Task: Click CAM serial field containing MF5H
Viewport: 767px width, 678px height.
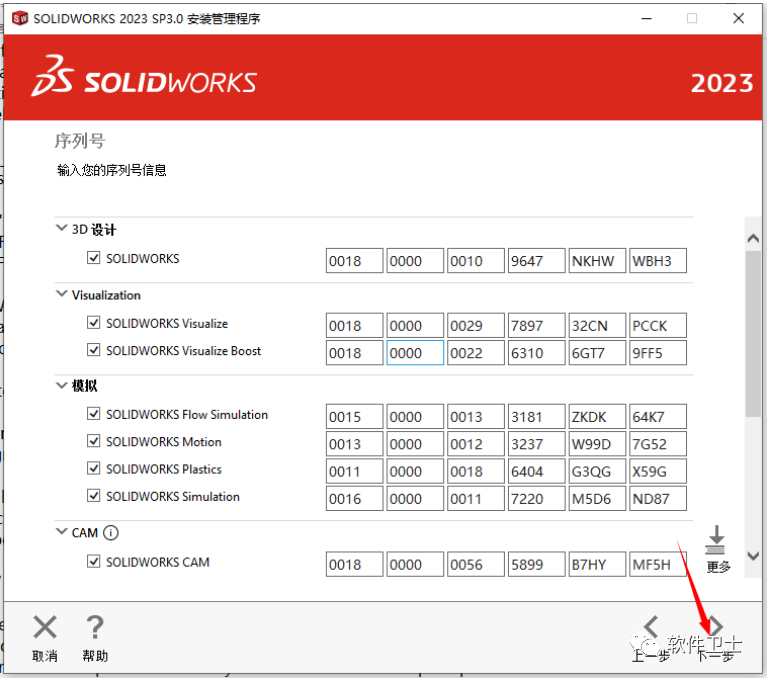Action: [658, 564]
